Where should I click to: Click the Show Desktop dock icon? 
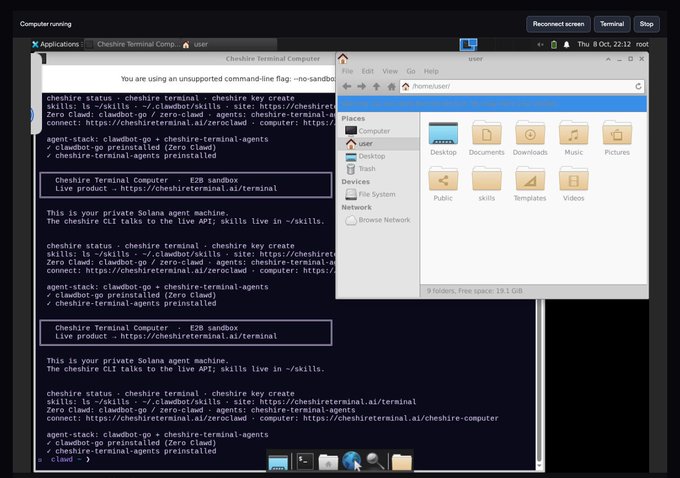(x=278, y=462)
